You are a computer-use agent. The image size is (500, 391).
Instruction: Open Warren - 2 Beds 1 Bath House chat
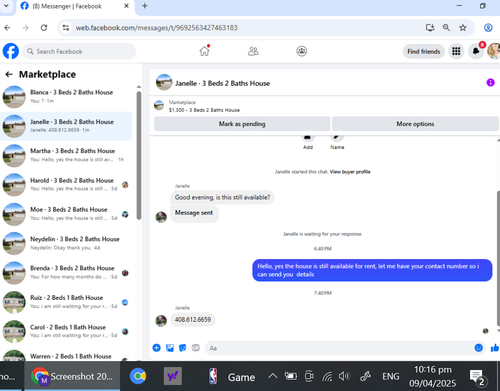(x=67, y=355)
